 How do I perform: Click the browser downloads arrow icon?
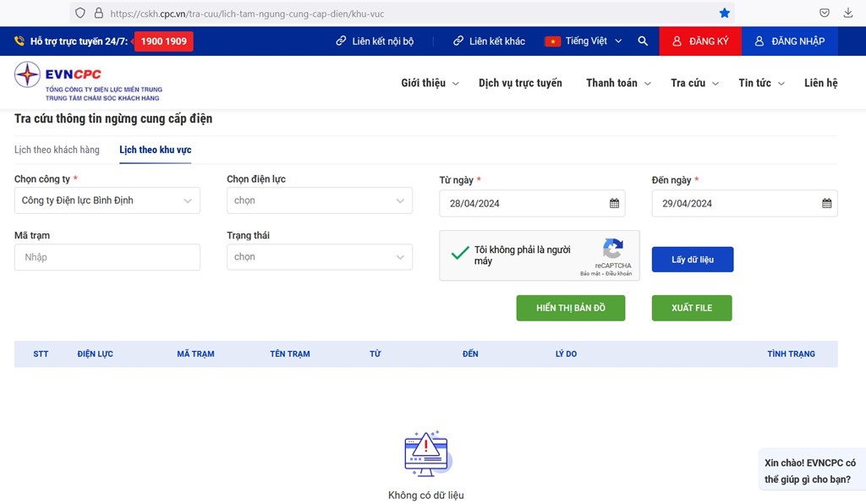(848, 14)
